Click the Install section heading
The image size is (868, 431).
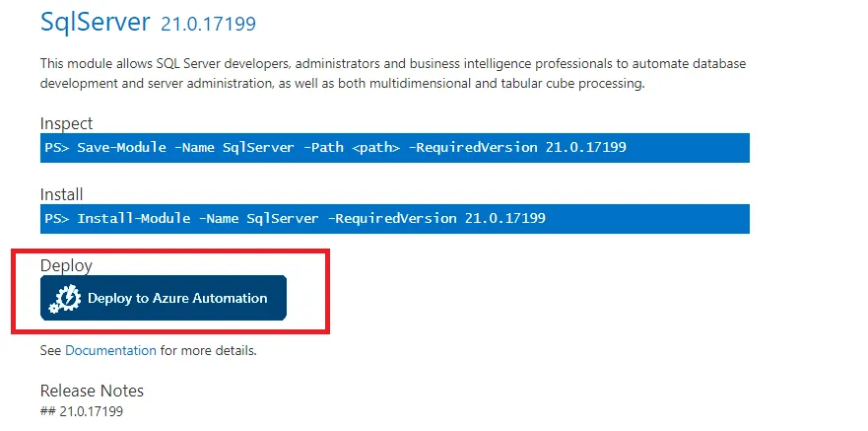click(61, 193)
